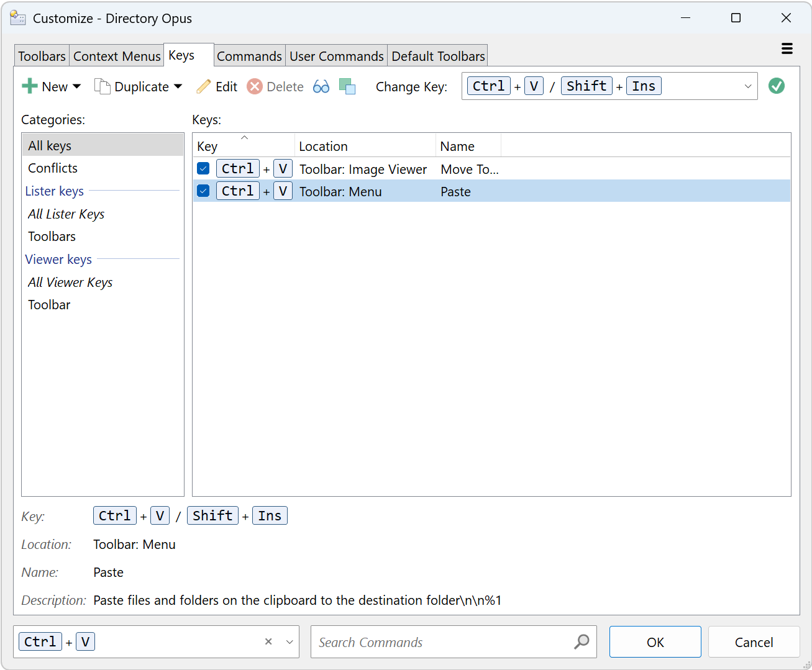Click the magnifier in Search Commands

pyautogui.click(x=582, y=641)
